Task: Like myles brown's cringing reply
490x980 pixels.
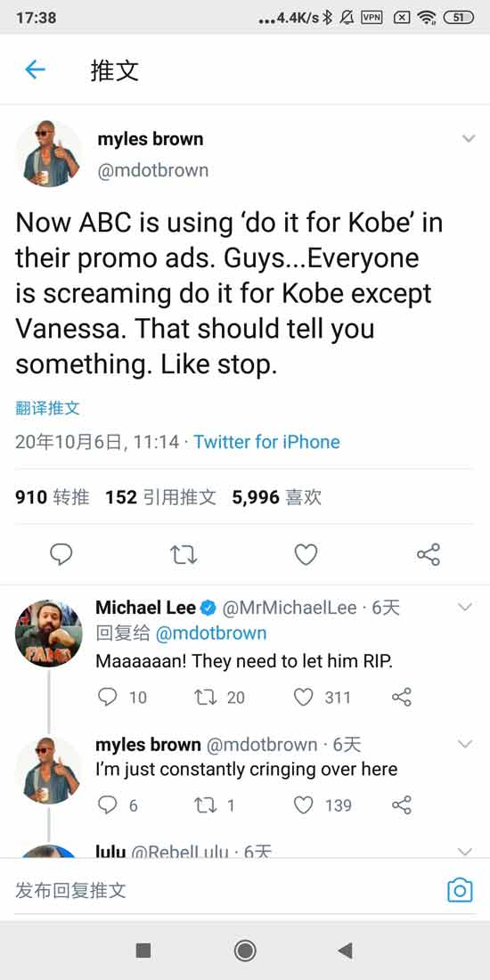Action: 303,805
